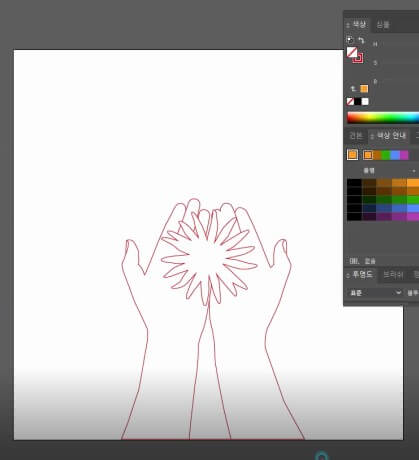The width and height of the screenshot is (419, 460).
Task: Select the dark brown swatch in the color grid
Action: pos(369,183)
